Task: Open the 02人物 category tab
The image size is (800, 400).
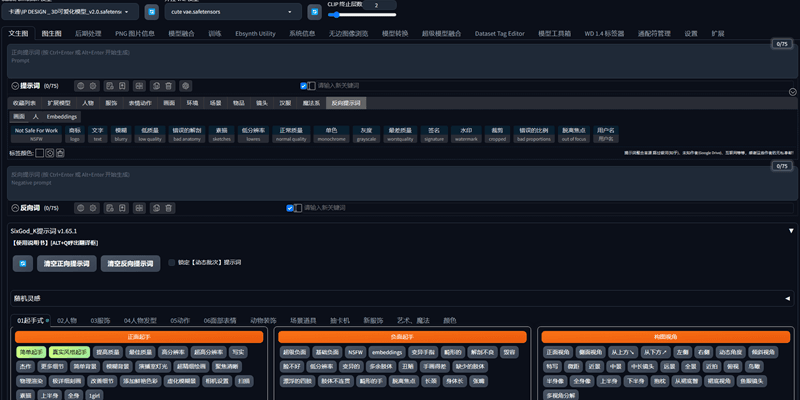Action: click(x=67, y=321)
